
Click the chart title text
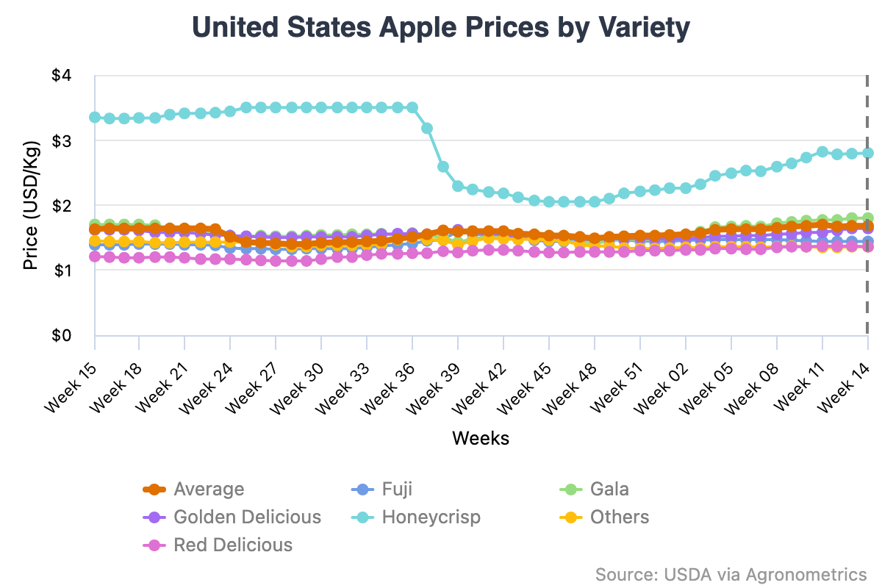441,28
